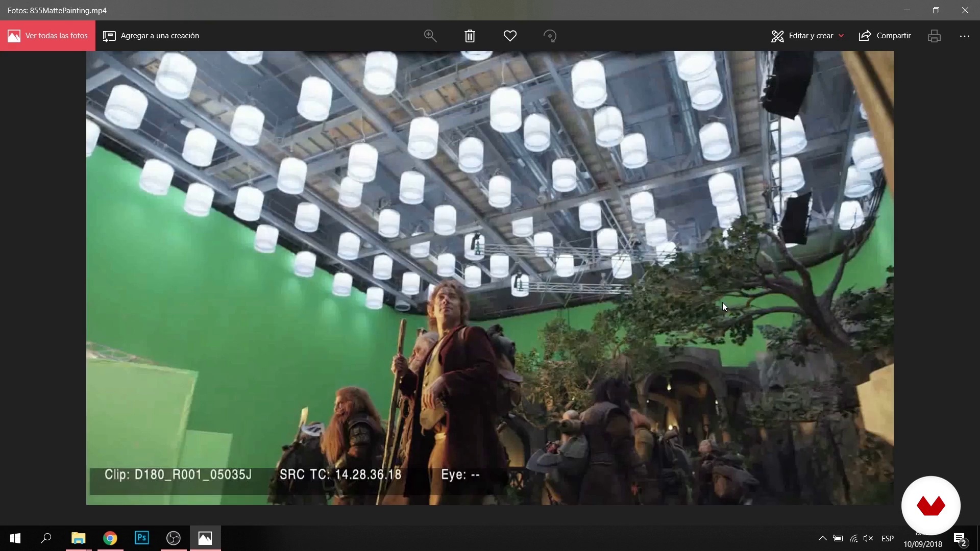Click the displayed movie still image
This screenshot has height=551, width=980.
(x=489, y=278)
